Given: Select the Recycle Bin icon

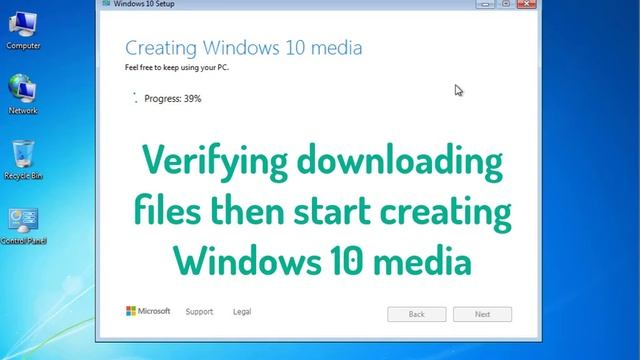Looking at the screenshot, I should tap(23, 160).
